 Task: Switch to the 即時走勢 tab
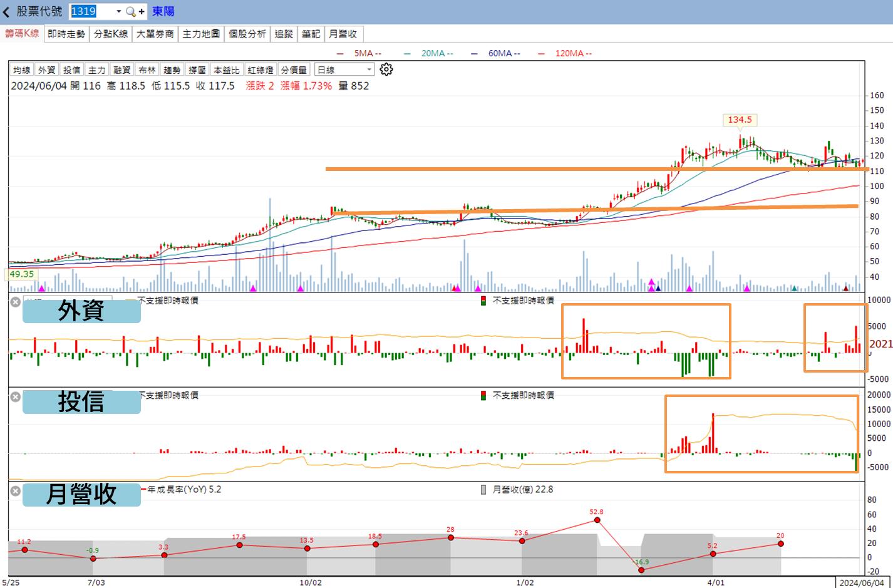pos(66,34)
